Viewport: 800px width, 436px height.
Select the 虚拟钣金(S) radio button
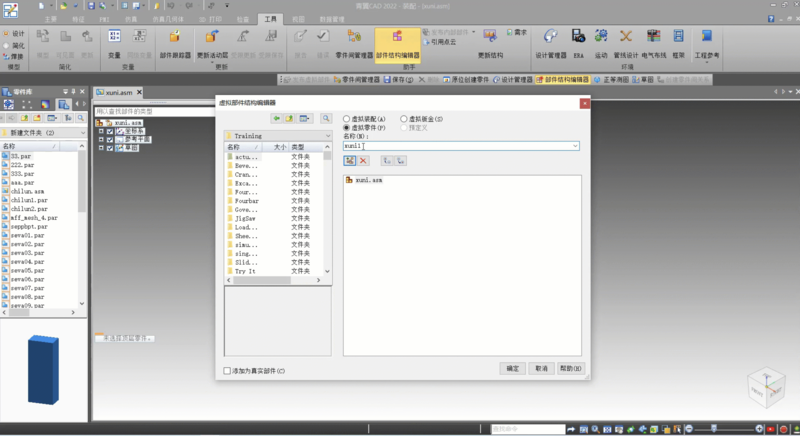tap(404, 118)
